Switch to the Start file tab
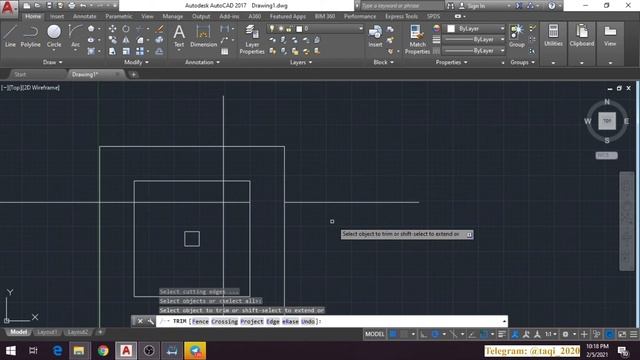 (20, 74)
